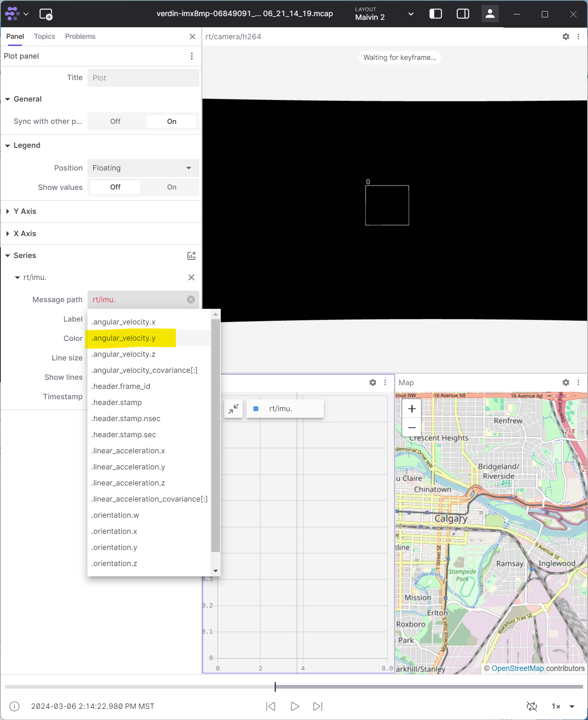Toggle the left sidebar icon
The image size is (588, 720).
click(435, 14)
